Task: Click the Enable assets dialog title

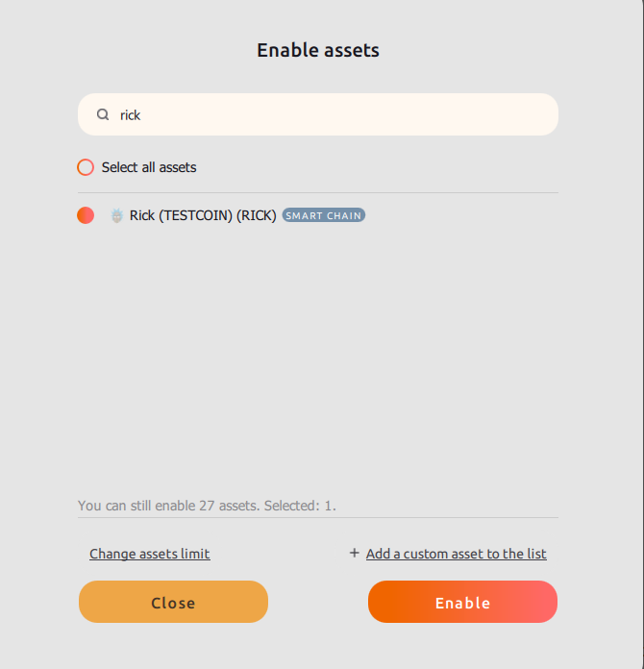Action: point(318,50)
